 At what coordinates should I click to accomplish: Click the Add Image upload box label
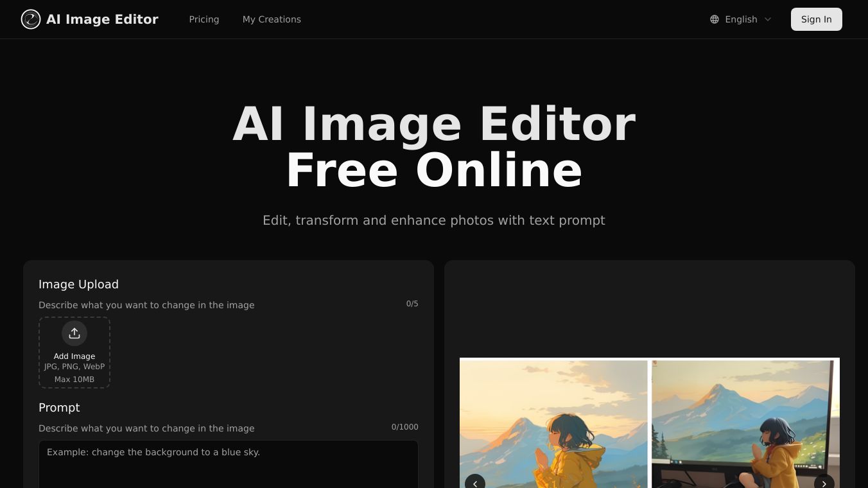pos(74,356)
